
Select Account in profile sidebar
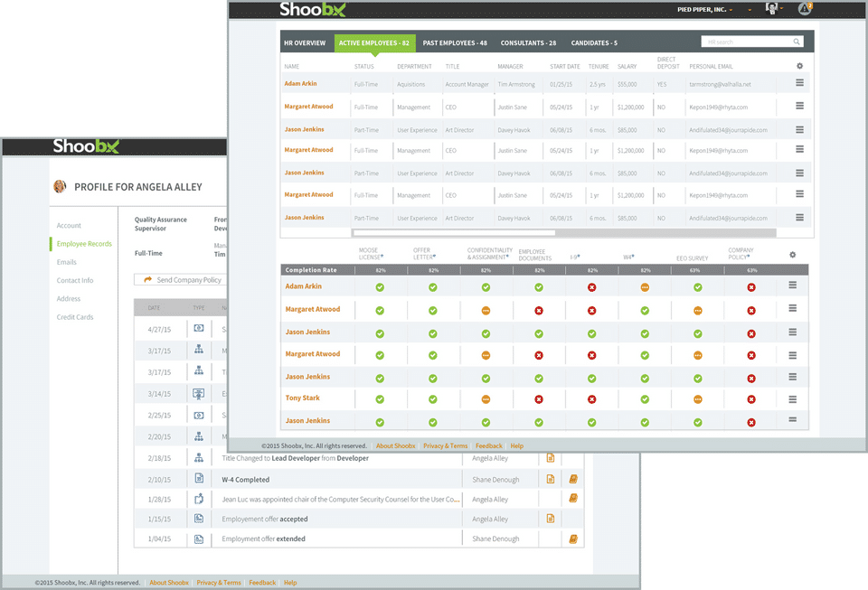coord(69,226)
